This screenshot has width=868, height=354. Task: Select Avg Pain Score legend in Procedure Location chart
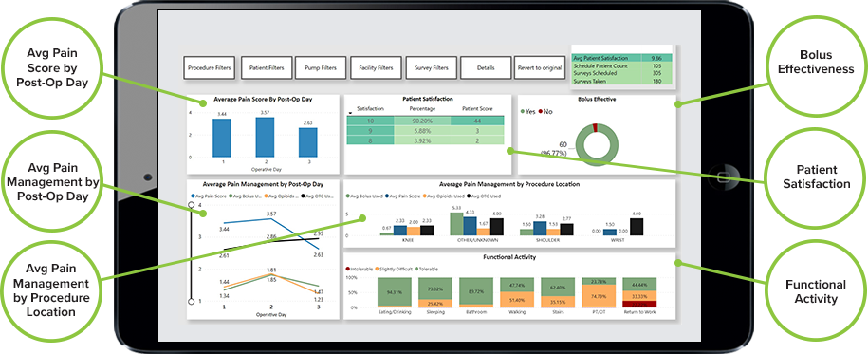click(402, 196)
